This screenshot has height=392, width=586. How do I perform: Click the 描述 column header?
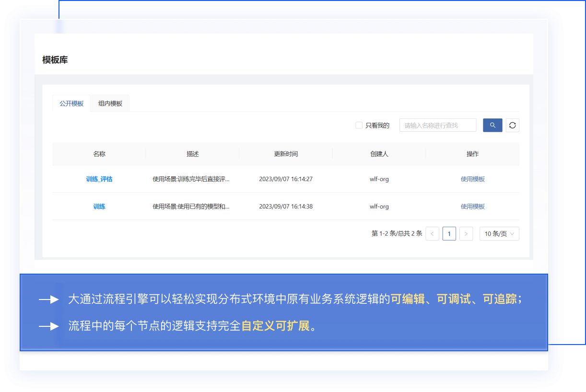tap(192, 154)
